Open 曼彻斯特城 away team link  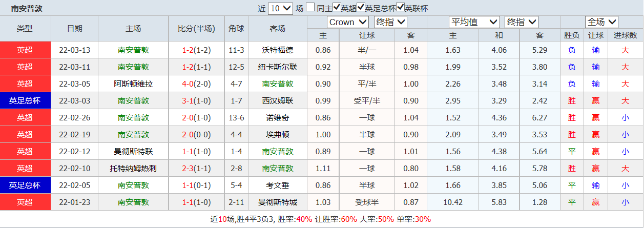coord(277,202)
